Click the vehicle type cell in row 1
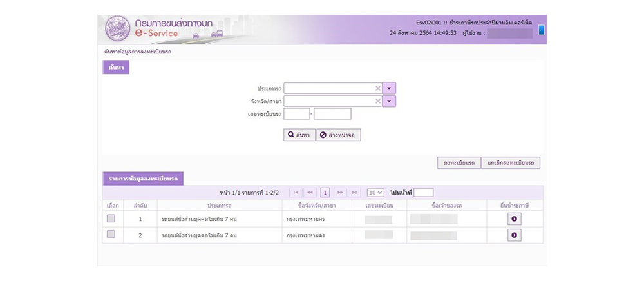The height and width of the screenshot is (281, 644). coord(220,219)
